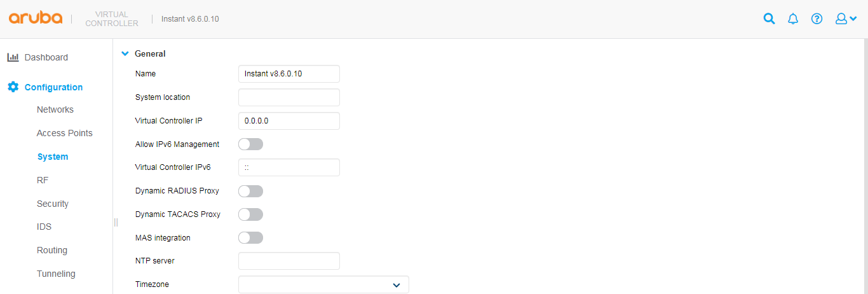This screenshot has width=868, height=294.
Task: Turn on Dynamic RADIUS Proxy switch
Action: [x=250, y=191]
